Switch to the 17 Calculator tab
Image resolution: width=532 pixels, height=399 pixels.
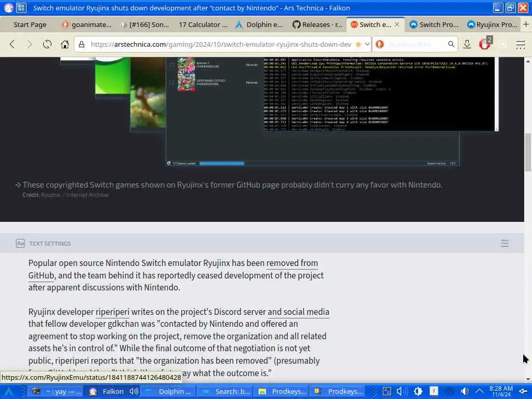coord(203,25)
